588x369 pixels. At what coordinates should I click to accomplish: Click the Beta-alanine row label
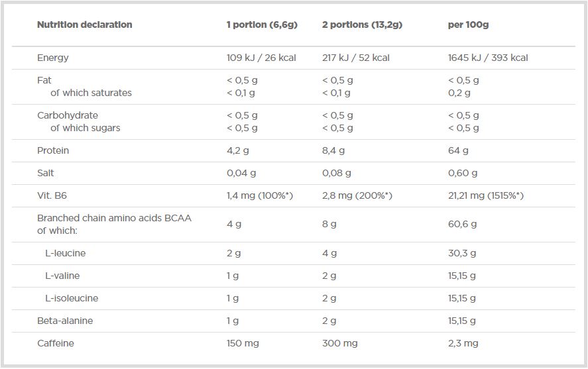pos(65,321)
